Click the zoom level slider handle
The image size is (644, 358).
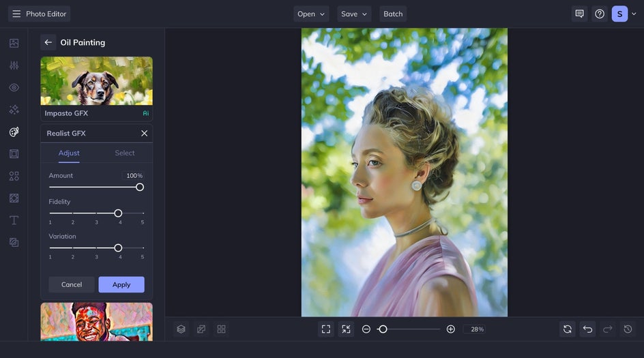pyautogui.click(x=383, y=329)
